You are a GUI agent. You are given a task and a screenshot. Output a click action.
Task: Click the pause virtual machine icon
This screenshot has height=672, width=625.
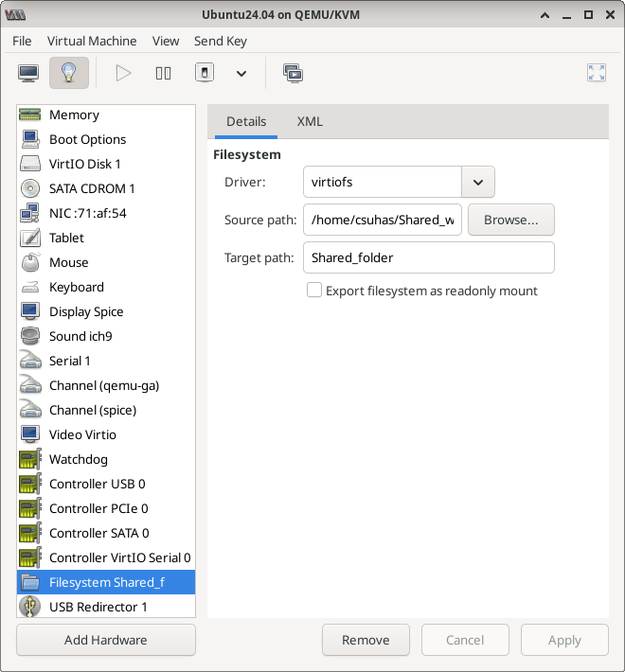(163, 73)
